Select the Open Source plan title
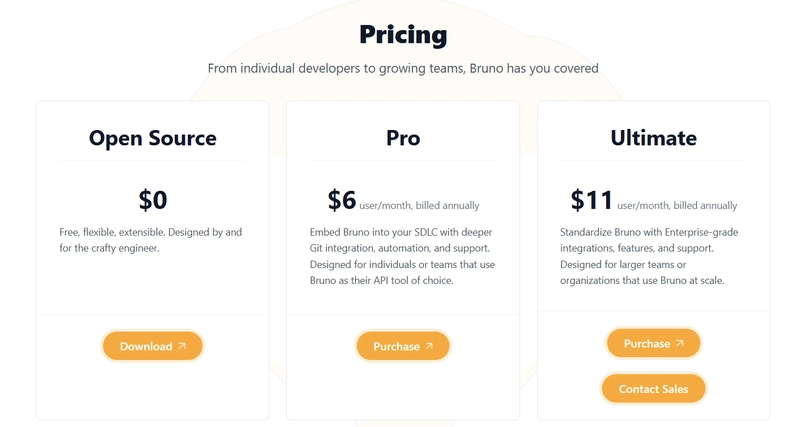This screenshot has width=800, height=427. (153, 138)
